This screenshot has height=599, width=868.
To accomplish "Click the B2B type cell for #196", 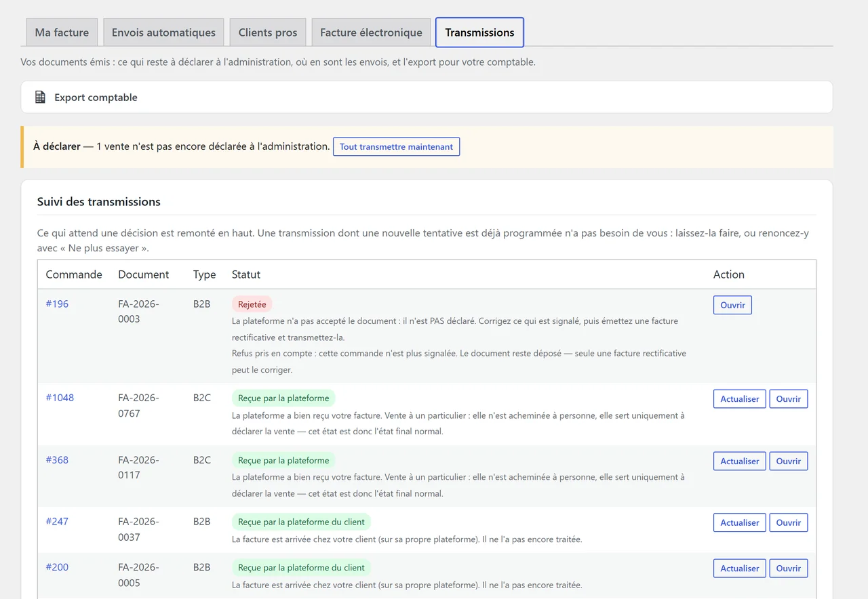I will pos(202,304).
